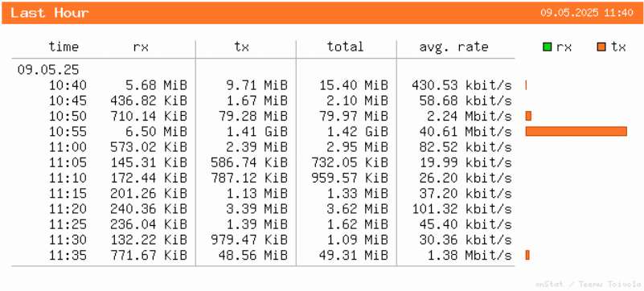Click the green rx legend swatch

coord(547,47)
